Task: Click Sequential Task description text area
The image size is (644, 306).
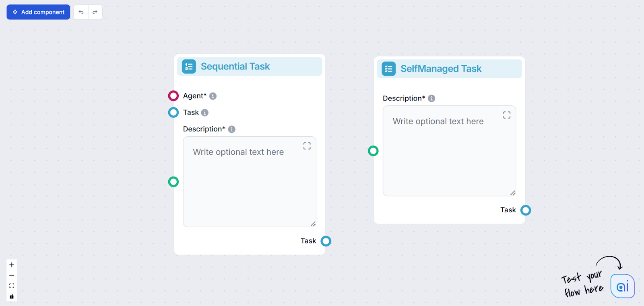Action: tap(249, 182)
